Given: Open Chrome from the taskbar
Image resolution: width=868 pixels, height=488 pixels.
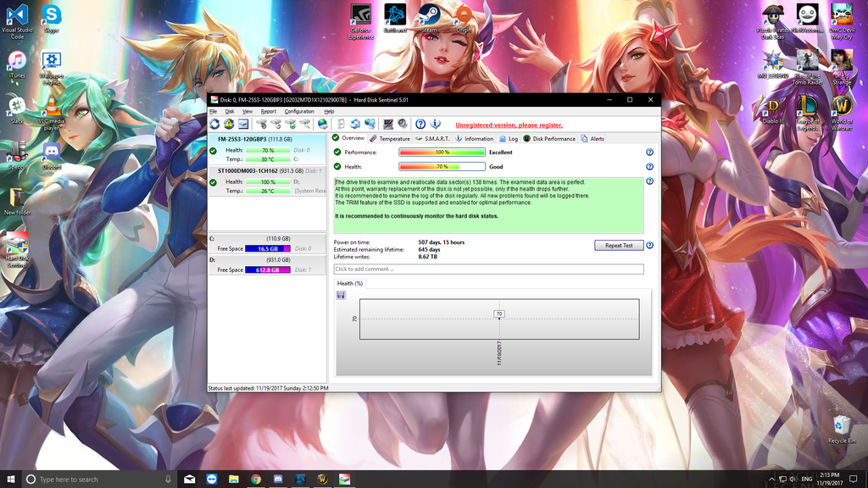Looking at the screenshot, I should pyautogui.click(x=255, y=480).
